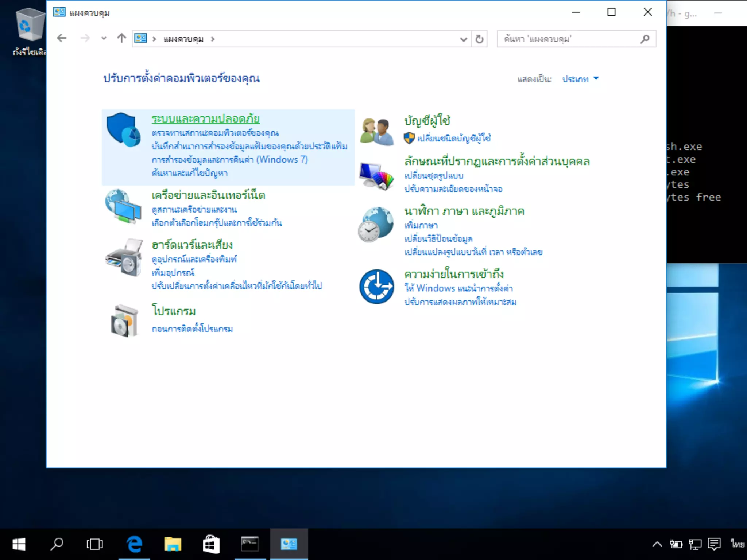Expand chevron after แผงควบคุม breadcrumb
Screen dimensions: 747x560
pyautogui.click(x=213, y=39)
